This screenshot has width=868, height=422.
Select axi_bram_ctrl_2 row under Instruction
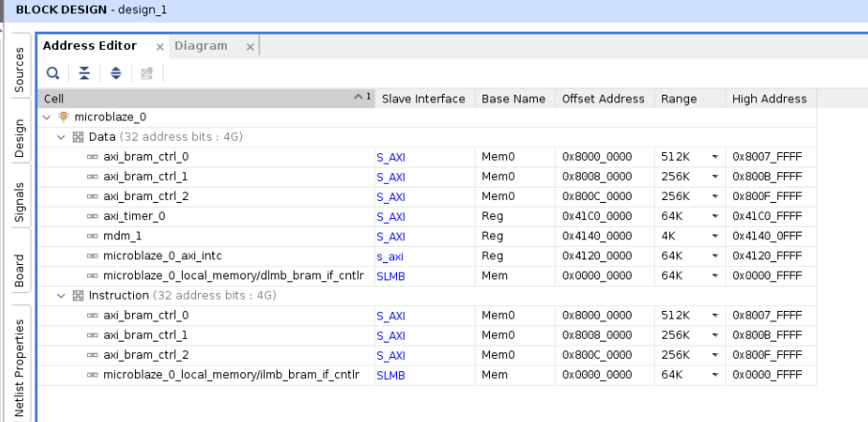pyautogui.click(x=428, y=355)
